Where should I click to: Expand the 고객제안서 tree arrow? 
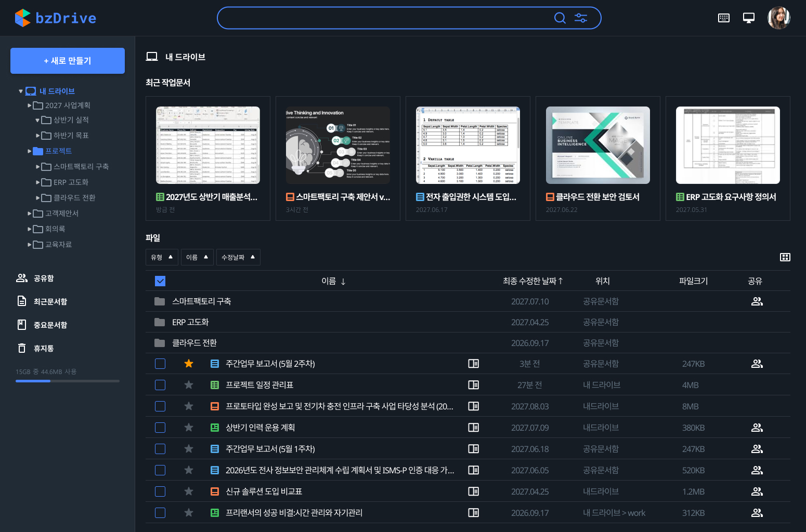[x=30, y=214]
